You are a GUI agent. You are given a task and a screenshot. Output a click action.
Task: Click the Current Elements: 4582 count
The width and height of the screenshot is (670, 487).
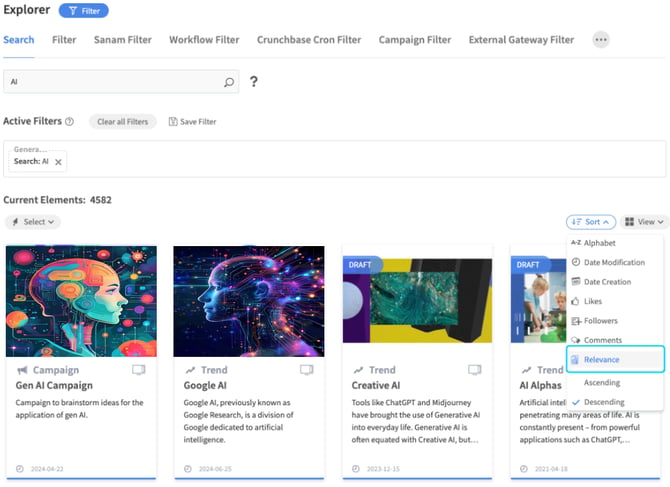[58, 200]
